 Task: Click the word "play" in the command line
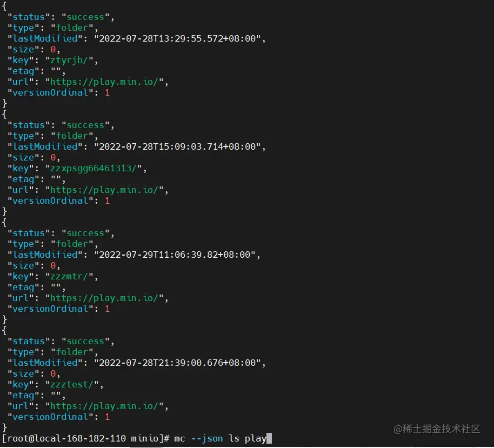[256, 439]
